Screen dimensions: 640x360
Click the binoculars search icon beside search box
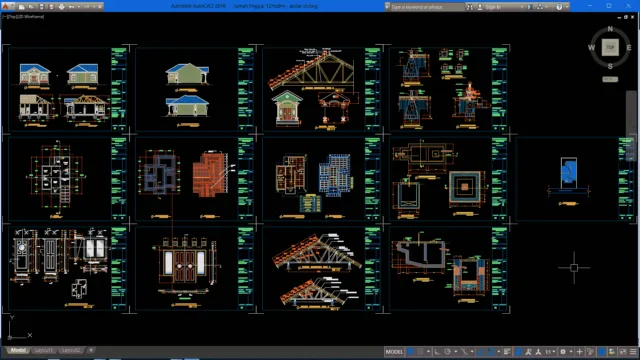tap(470, 7)
